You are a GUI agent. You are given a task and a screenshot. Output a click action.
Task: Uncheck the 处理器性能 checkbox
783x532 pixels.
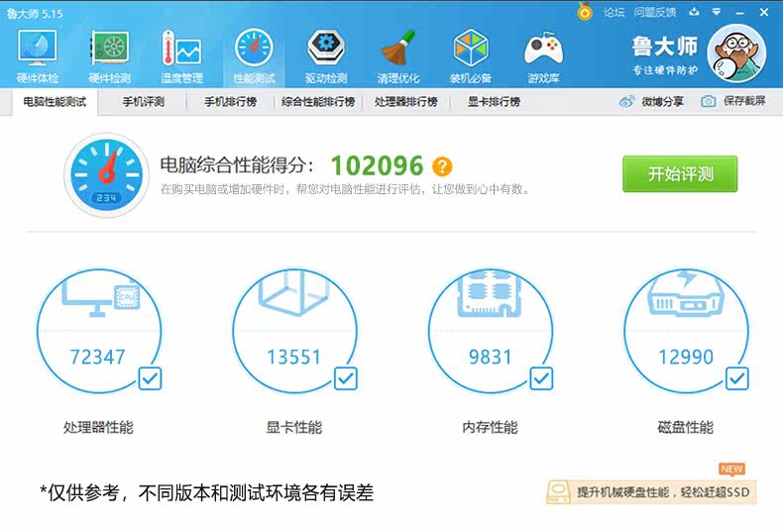click(150, 378)
